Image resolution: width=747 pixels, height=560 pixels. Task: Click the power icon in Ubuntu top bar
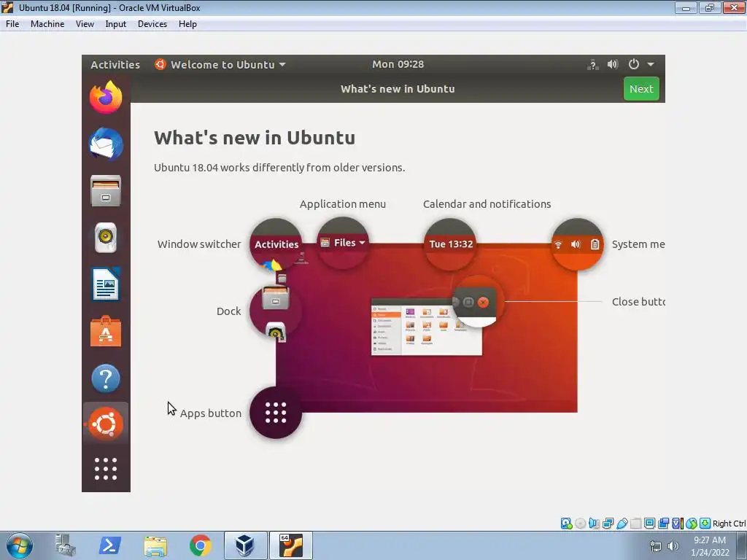pos(634,64)
